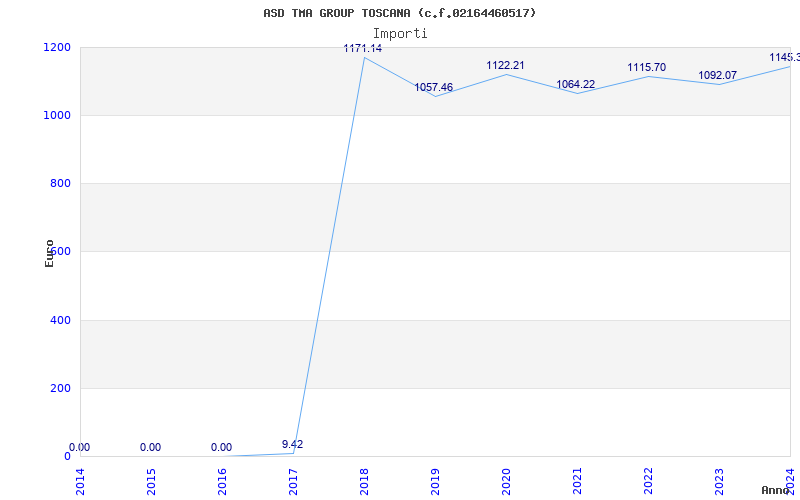This screenshot has height=500, width=800.
Task: Click the 0.00 label above 2015
Action: [151, 447]
